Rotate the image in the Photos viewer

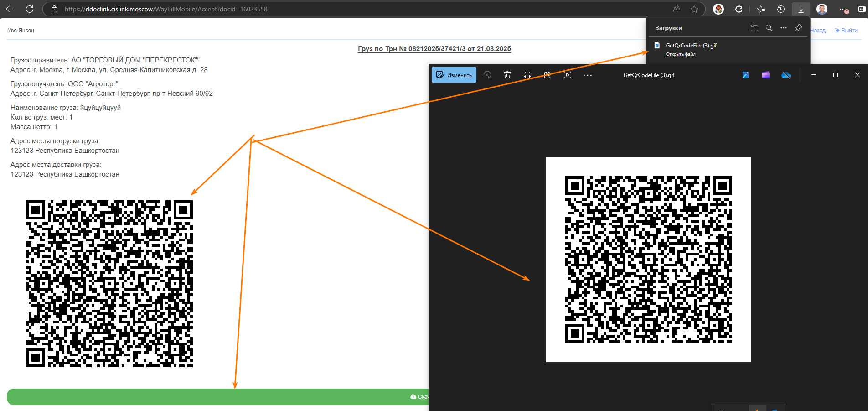tap(487, 75)
